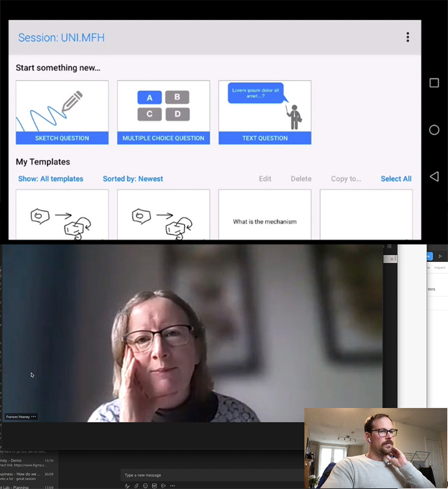This screenshot has height=489, width=448.
Task: Open more options next to Frances Heaney name
Action: tap(34, 417)
